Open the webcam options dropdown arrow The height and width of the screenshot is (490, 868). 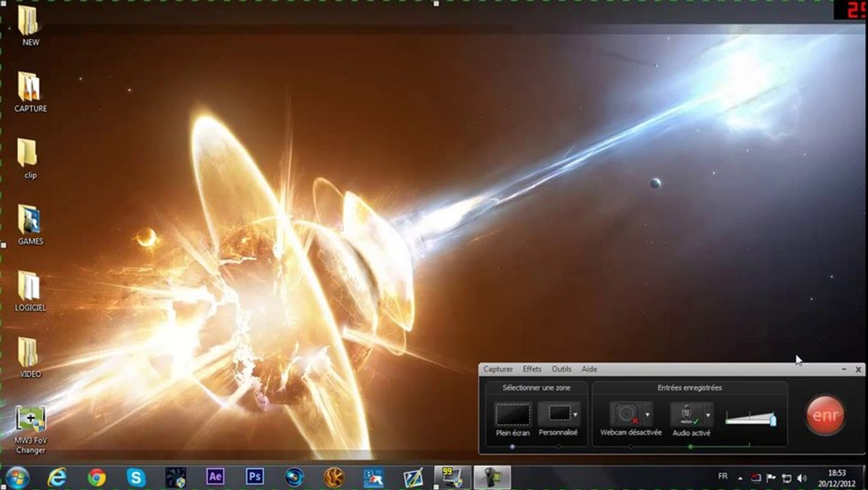647,414
